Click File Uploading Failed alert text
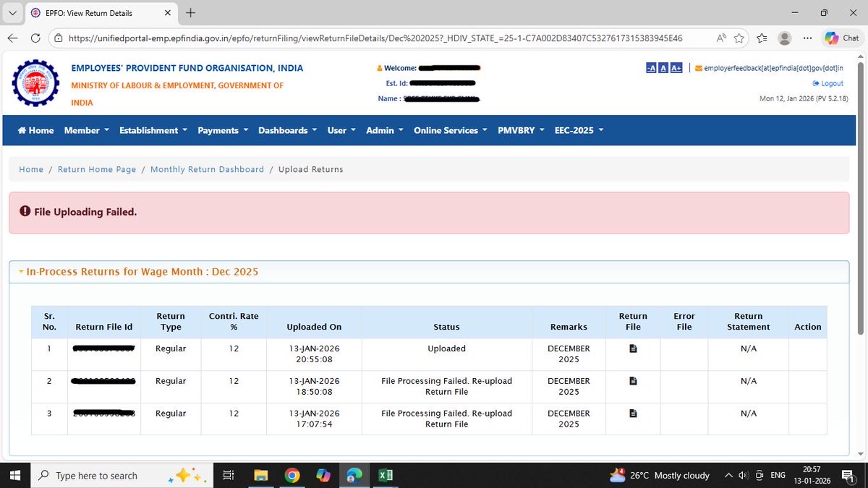The height and width of the screenshot is (488, 868). click(x=85, y=212)
